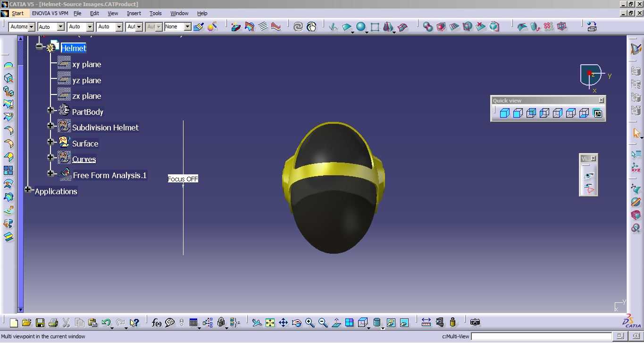Open the Formula f(x) tool
The height and width of the screenshot is (343, 644).
(157, 323)
